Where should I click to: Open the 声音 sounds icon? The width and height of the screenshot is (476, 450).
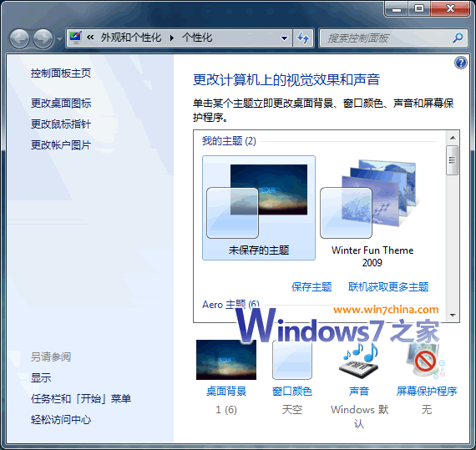(359, 361)
